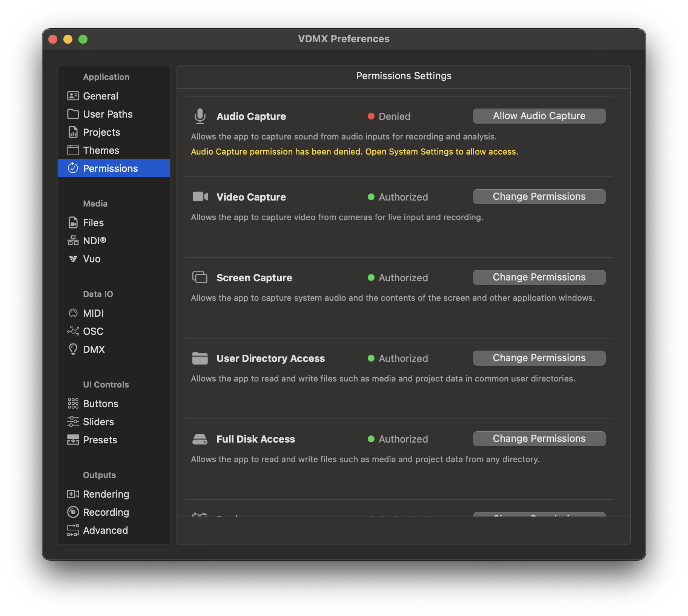688x616 pixels.
Task: Click the Screen Capture windows icon
Action: coord(200,277)
